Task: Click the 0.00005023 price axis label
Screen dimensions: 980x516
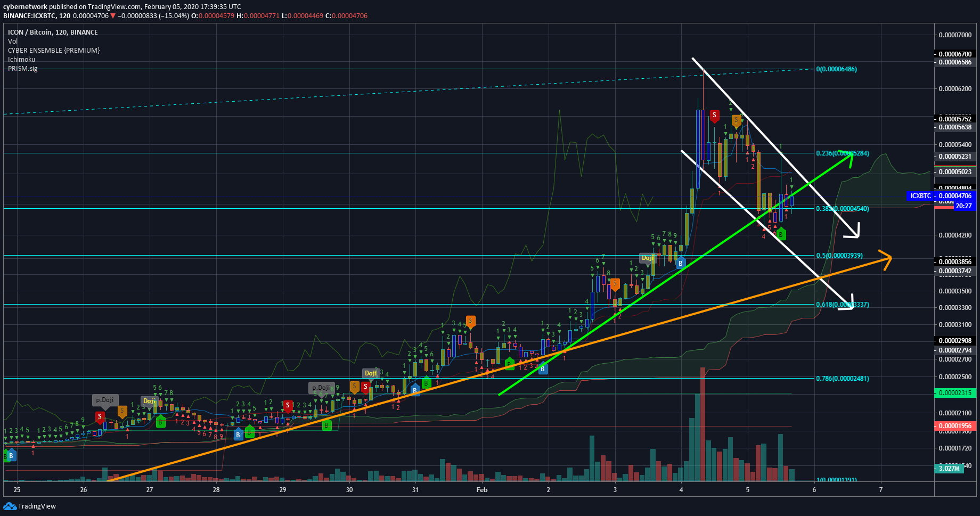Action: tap(954, 172)
